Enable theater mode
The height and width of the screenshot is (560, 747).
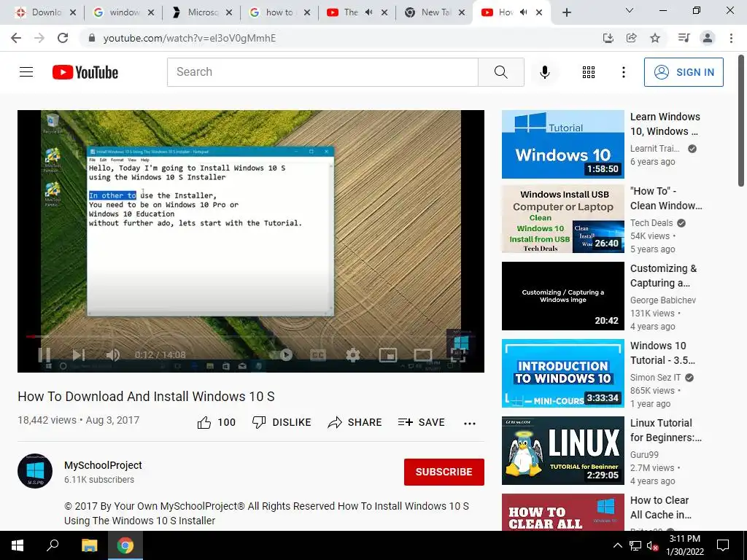pyautogui.click(x=422, y=355)
